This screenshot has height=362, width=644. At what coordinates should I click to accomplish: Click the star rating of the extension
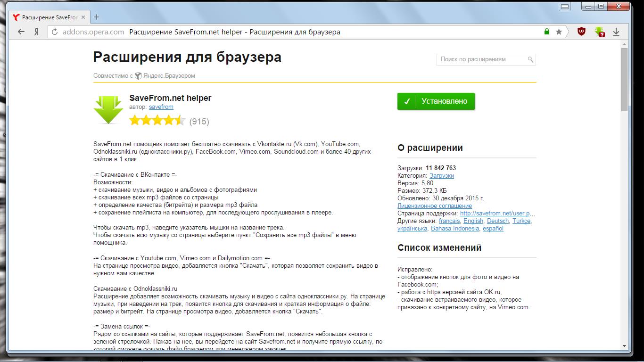pos(157,121)
